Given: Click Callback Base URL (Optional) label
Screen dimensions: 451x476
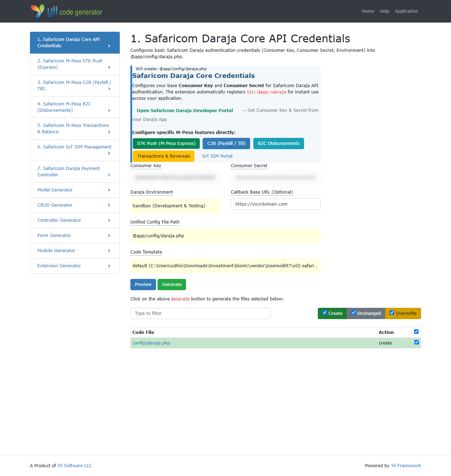Looking at the screenshot, I should tap(262, 192).
